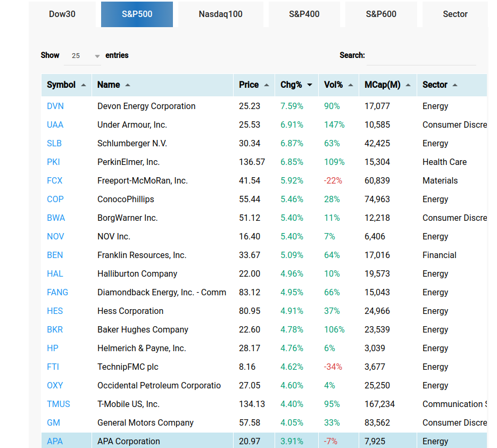Sort the table by Sector column
This screenshot has height=448, width=497.
pos(452,85)
